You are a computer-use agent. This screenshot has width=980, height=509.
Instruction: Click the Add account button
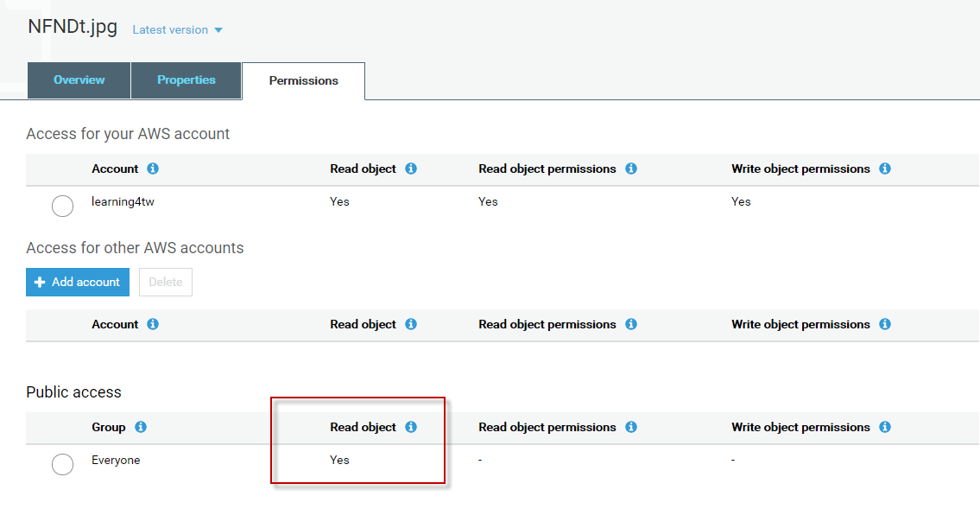(x=78, y=282)
